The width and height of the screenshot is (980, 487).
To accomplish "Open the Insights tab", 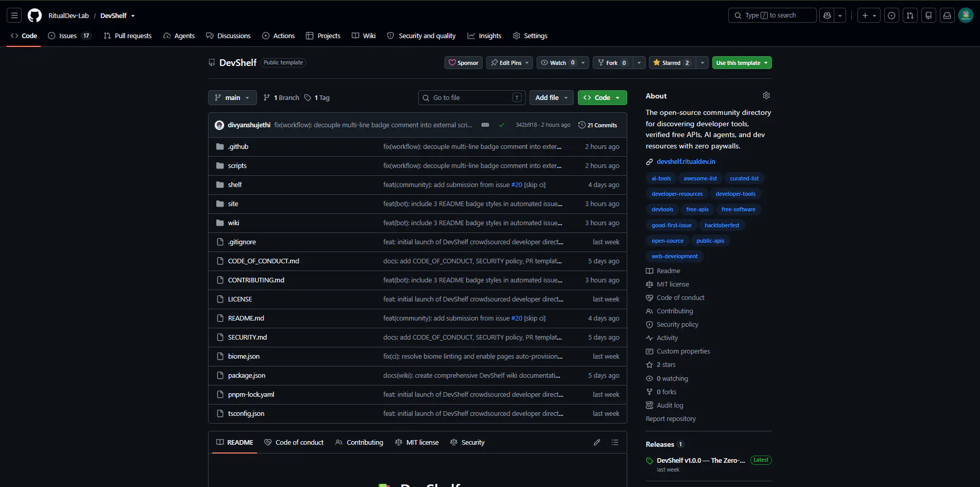I will coord(484,36).
